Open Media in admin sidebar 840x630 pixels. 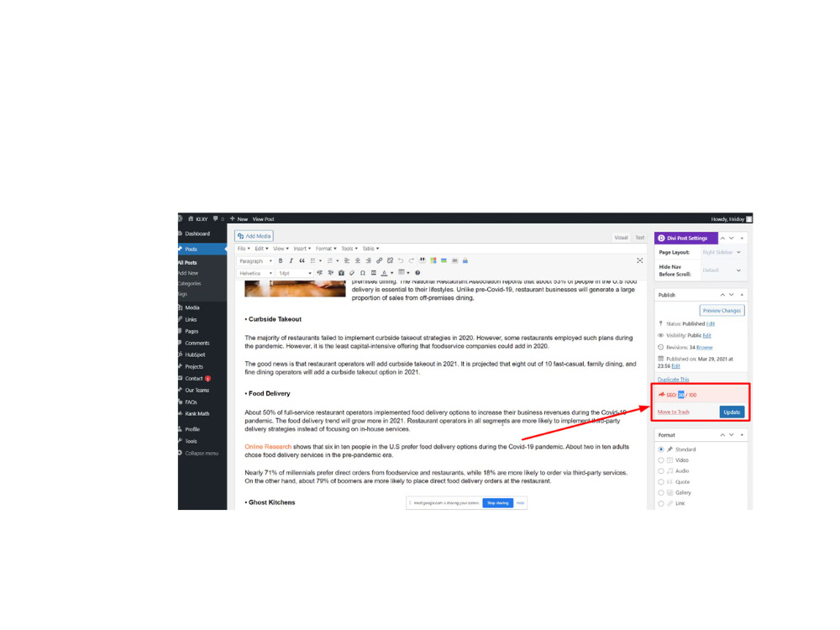pos(192,307)
